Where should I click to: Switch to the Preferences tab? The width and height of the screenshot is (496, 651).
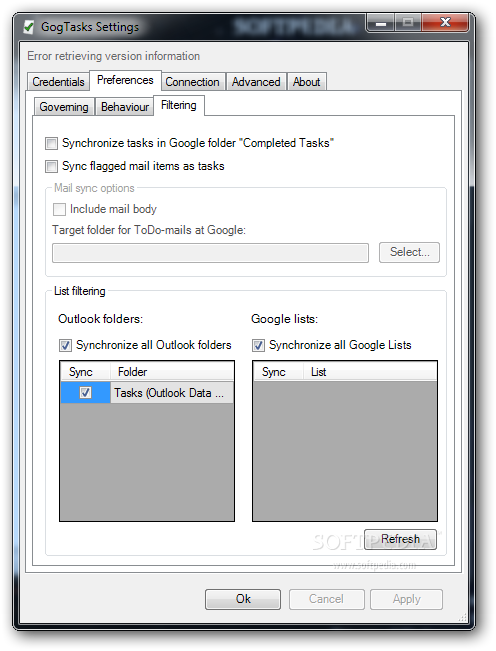click(125, 80)
